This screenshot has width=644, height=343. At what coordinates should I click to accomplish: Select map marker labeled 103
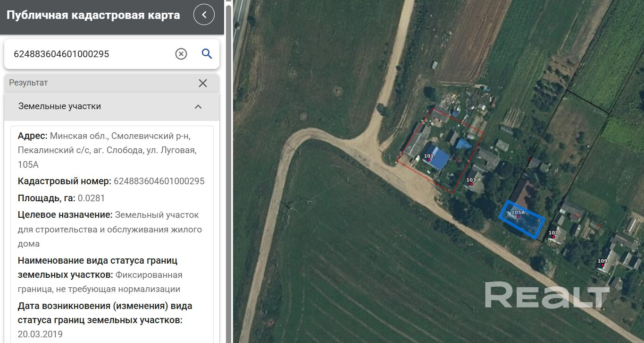coord(471,183)
